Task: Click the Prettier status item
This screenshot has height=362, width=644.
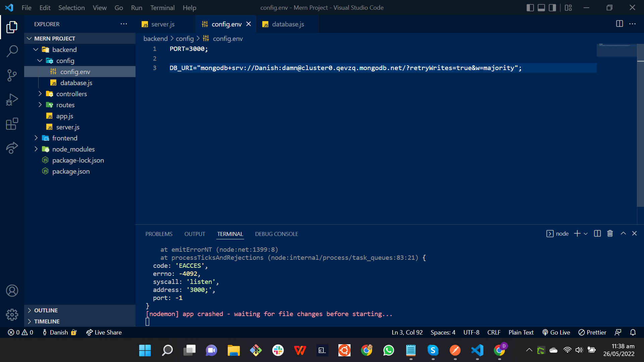Action: (x=592, y=333)
